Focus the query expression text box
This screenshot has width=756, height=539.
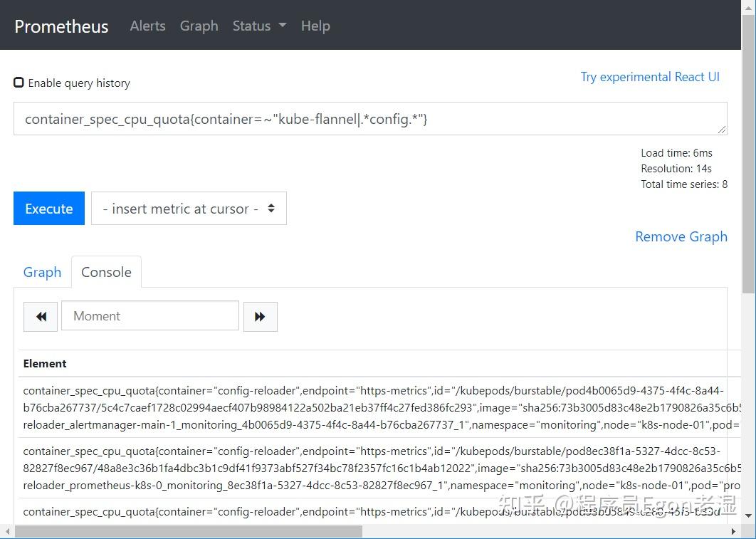click(370, 119)
